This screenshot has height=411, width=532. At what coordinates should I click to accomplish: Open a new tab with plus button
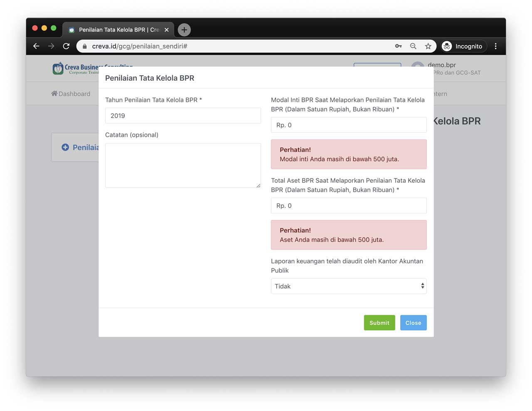[x=184, y=30]
